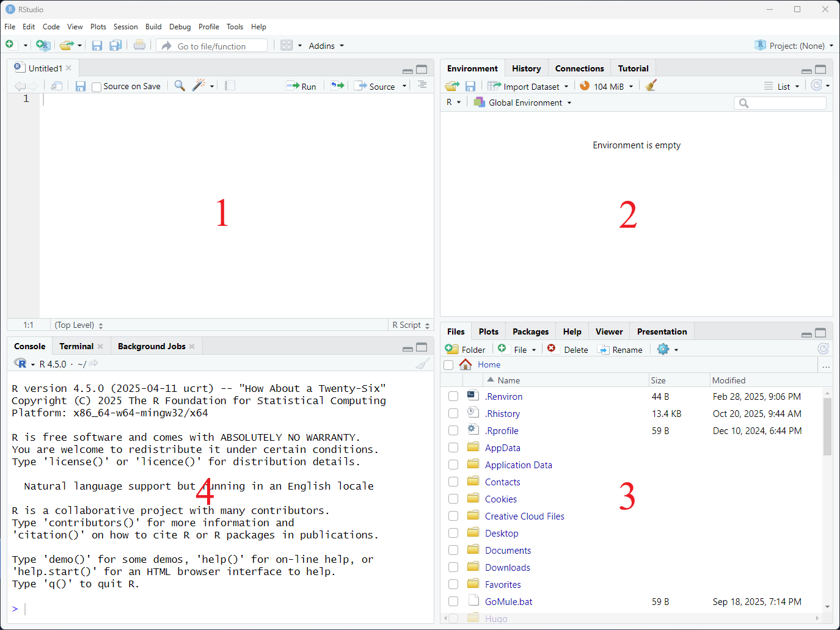Open the Tools menu
The width and height of the screenshot is (840, 630).
235,26
